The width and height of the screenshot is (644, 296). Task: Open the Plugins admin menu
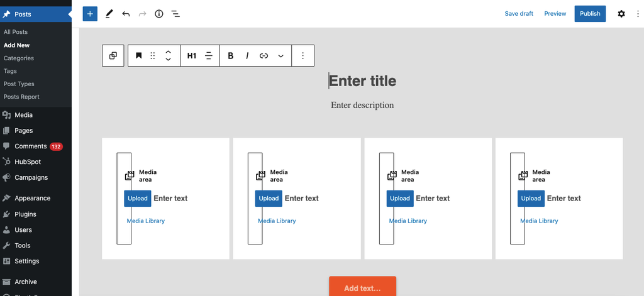(x=25, y=214)
